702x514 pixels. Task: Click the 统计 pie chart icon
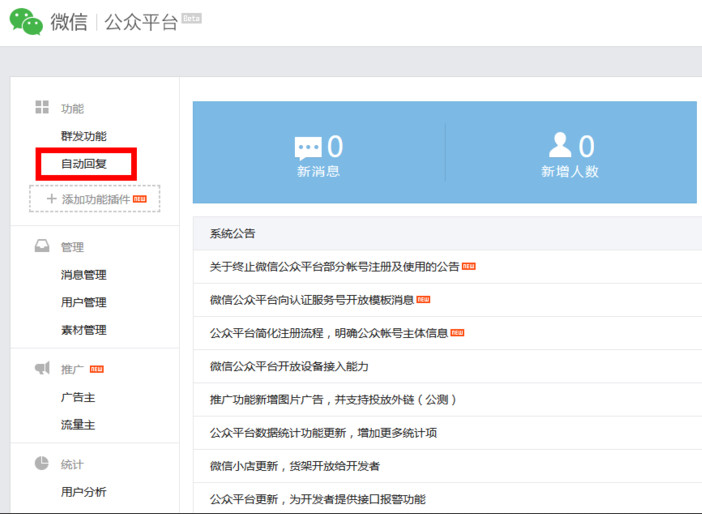tap(42, 464)
